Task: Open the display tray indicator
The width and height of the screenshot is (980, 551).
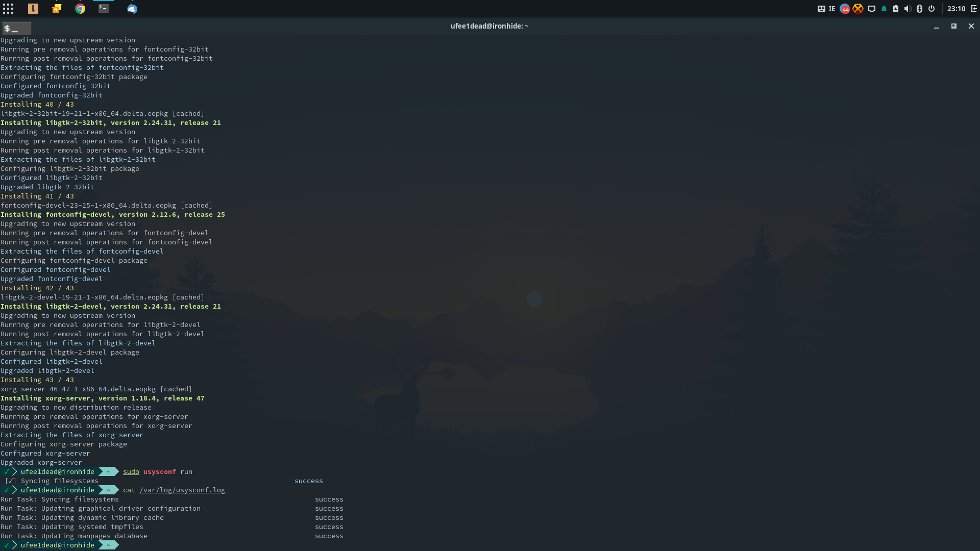Action: (872, 9)
